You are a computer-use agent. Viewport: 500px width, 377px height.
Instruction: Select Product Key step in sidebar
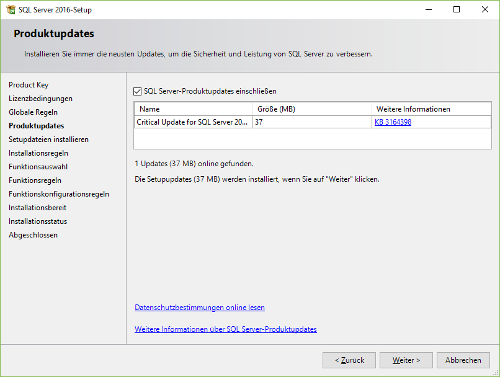pos(29,85)
